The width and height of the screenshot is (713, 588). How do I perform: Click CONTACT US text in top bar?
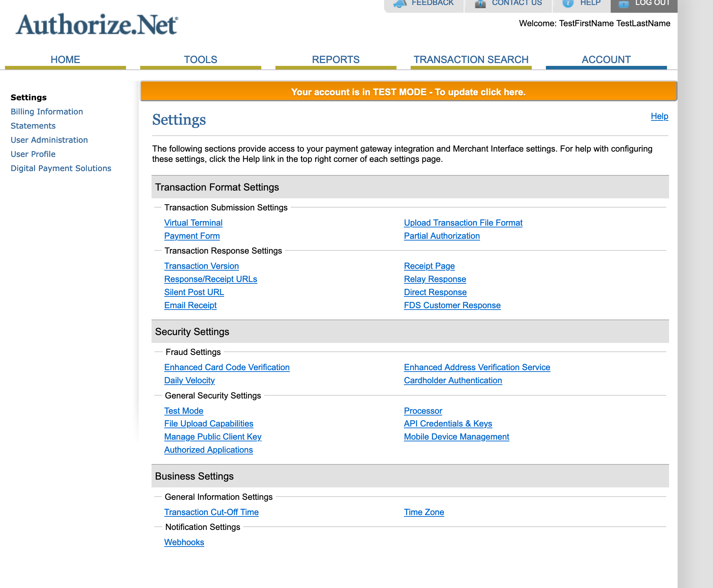[x=517, y=3]
